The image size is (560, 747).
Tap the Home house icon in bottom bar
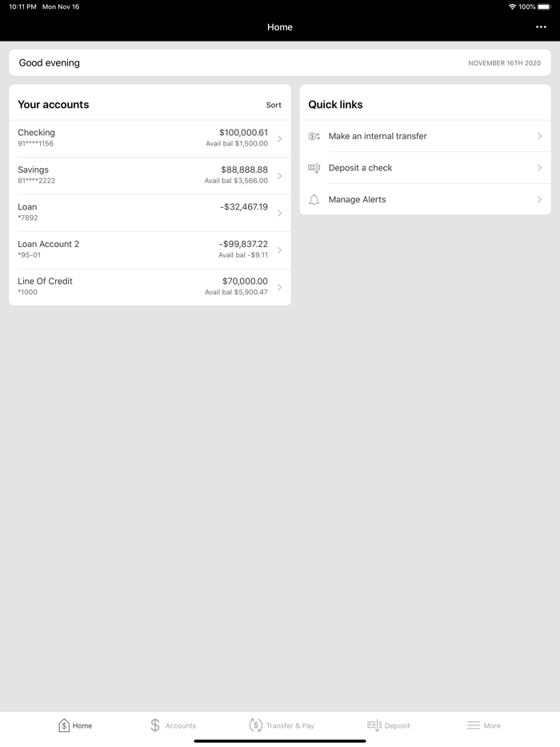click(64, 725)
